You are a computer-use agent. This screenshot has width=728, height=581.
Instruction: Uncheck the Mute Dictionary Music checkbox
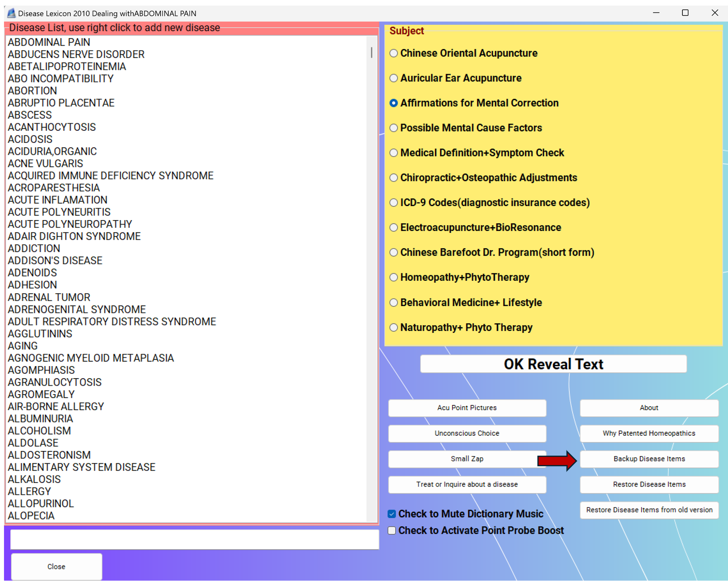pyautogui.click(x=392, y=514)
